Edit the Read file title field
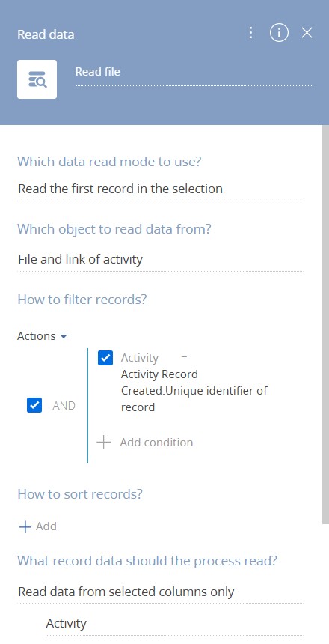 click(x=194, y=73)
